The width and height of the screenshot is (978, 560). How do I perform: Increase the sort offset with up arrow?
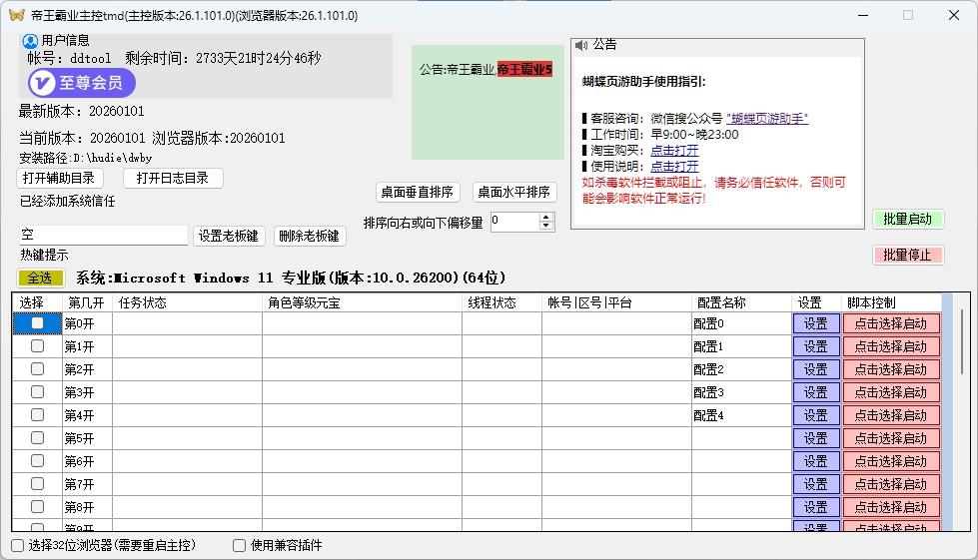(x=545, y=218)
